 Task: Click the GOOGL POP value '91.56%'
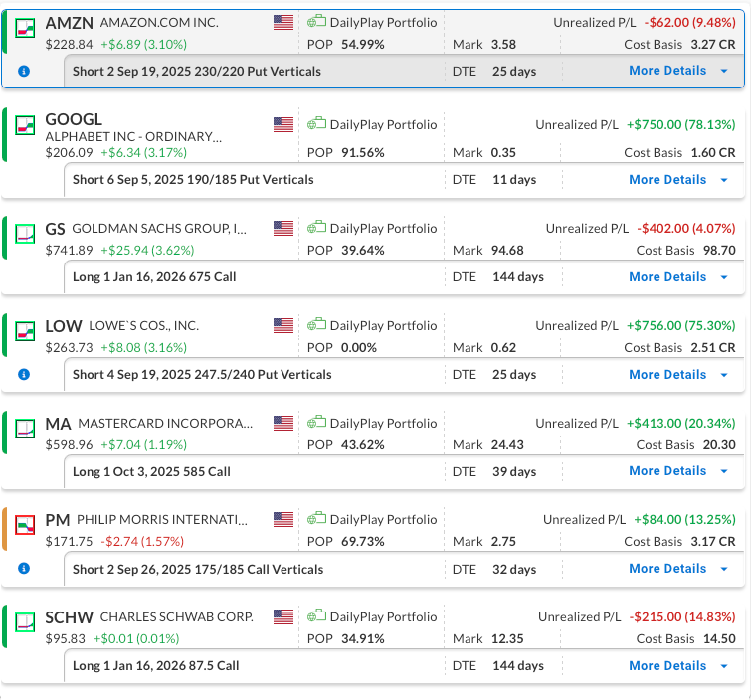coord(362,153)
